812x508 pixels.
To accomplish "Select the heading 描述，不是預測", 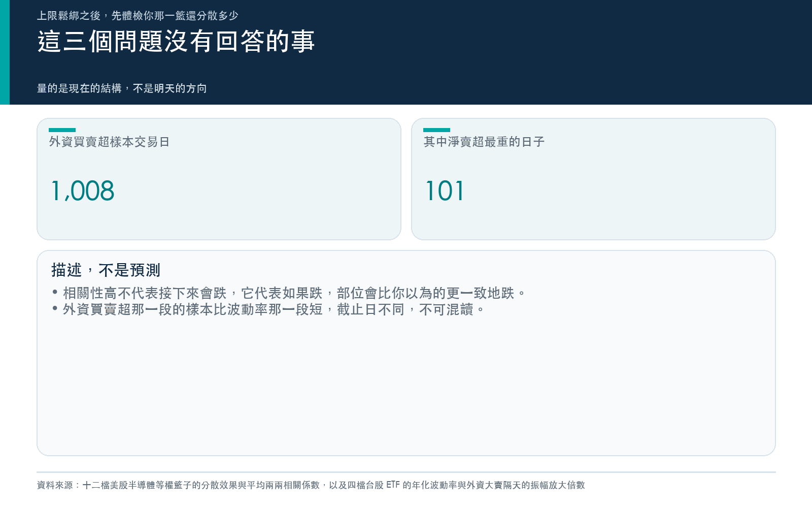I will pyautogui.click(x=106, y=270).
